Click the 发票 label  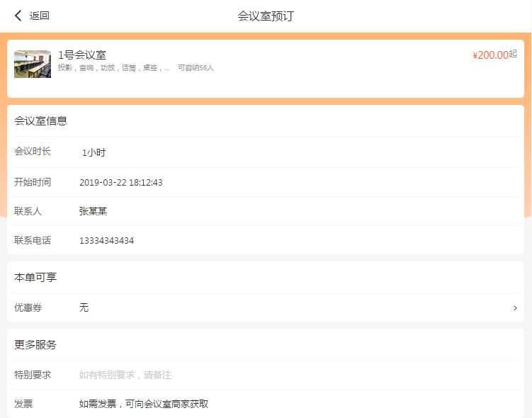click(23, 404)
